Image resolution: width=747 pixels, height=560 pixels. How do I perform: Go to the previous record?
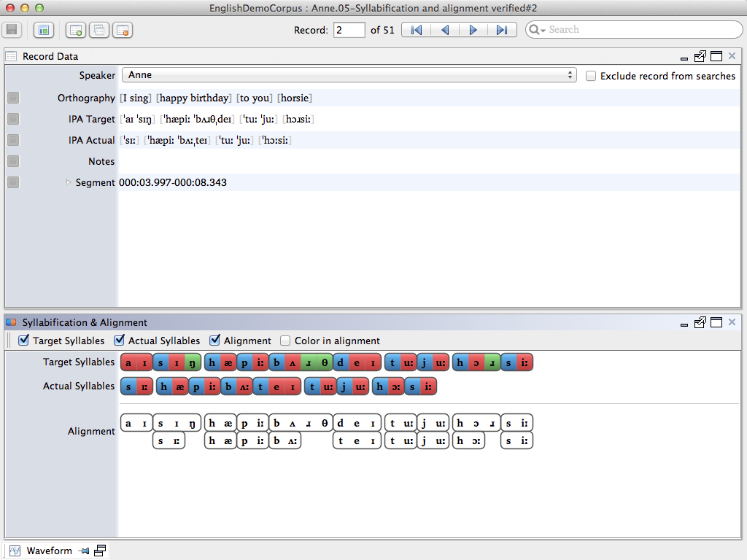(444, 30)
